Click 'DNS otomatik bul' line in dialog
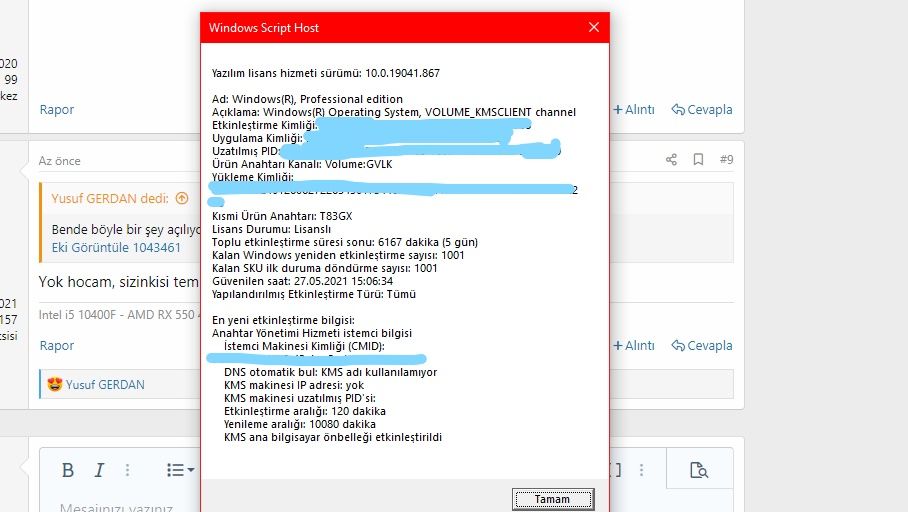The height and width of the screenshot is (512, 908). coord(330,372)
